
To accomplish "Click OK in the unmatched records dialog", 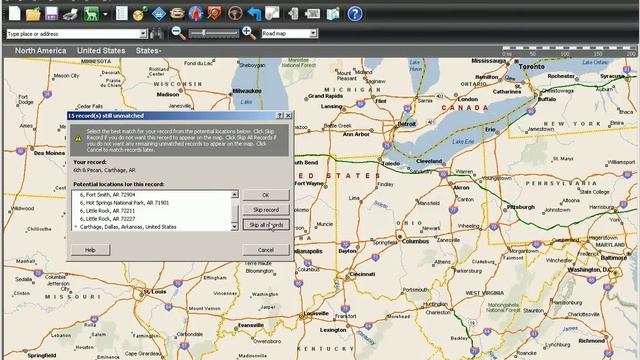I will click(266, 195).
